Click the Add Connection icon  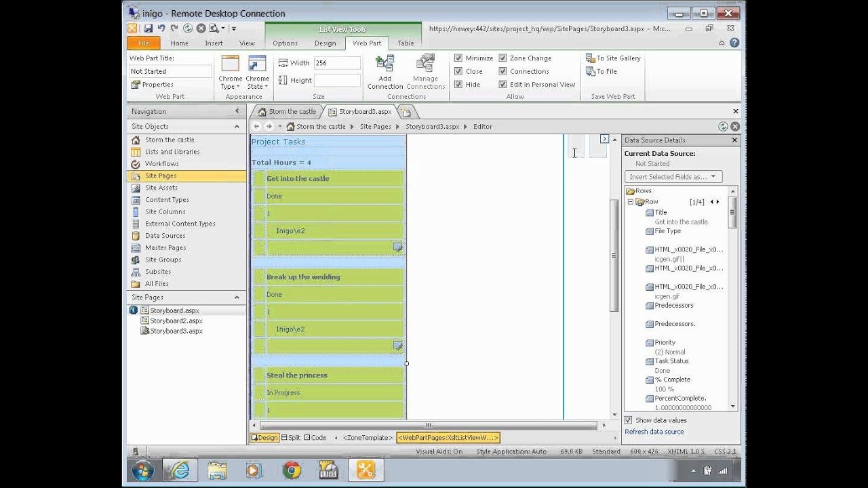[x=385, y=73]
